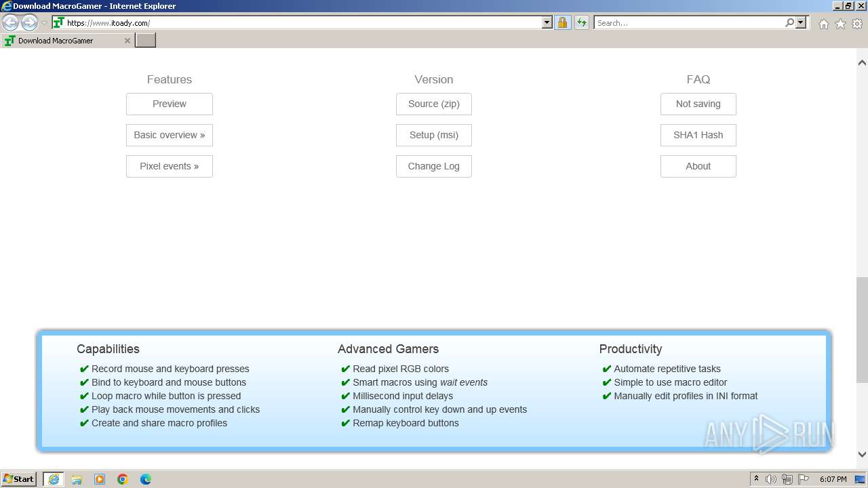Viewport: 868px width, 488px height.
Task: Click the volume speaker tray icon
Action: click(771, 479)
